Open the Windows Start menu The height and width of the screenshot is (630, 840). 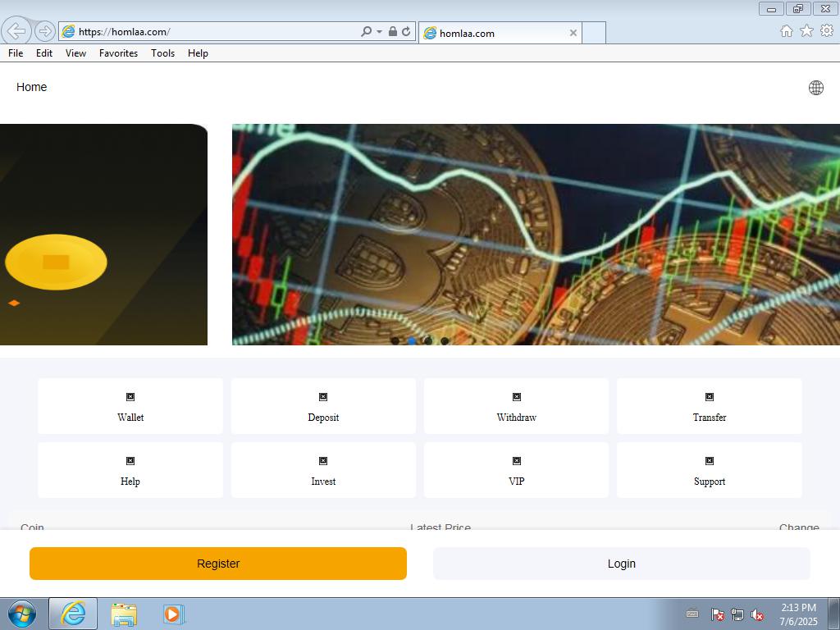pyautogui.click(x=22, y=614)
